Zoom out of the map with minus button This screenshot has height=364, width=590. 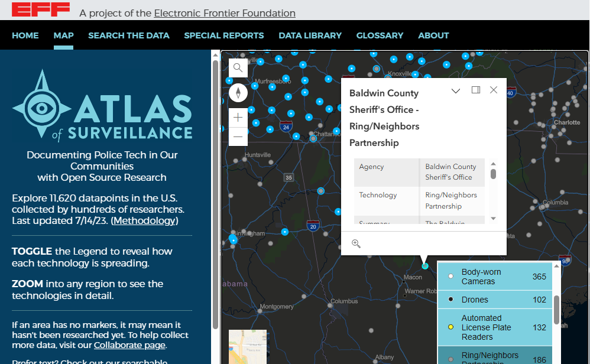238,136
